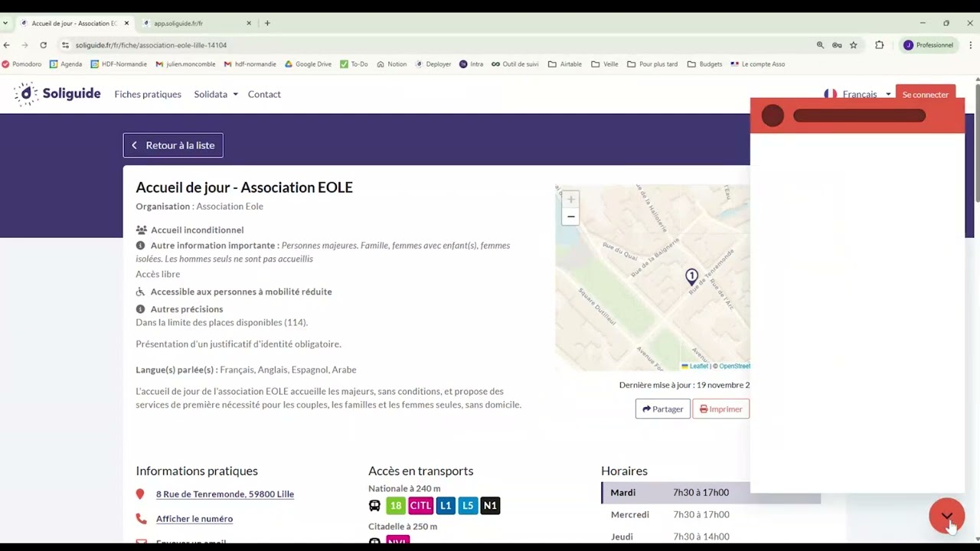Close the app.soliguide.fr tab

click(x=250, y=23)
